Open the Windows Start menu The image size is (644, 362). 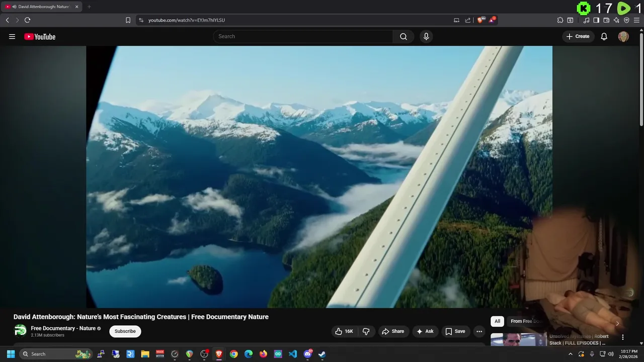point(11,354)
